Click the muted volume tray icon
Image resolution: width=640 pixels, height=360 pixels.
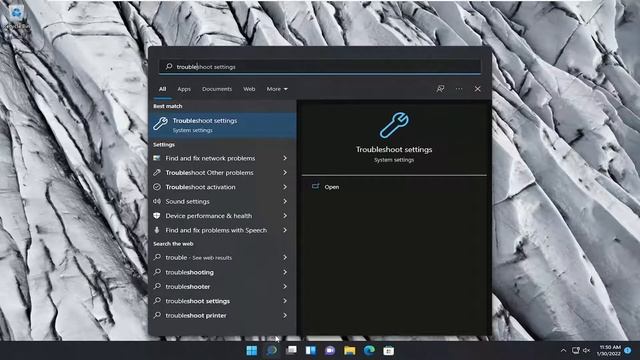point(587,351)
